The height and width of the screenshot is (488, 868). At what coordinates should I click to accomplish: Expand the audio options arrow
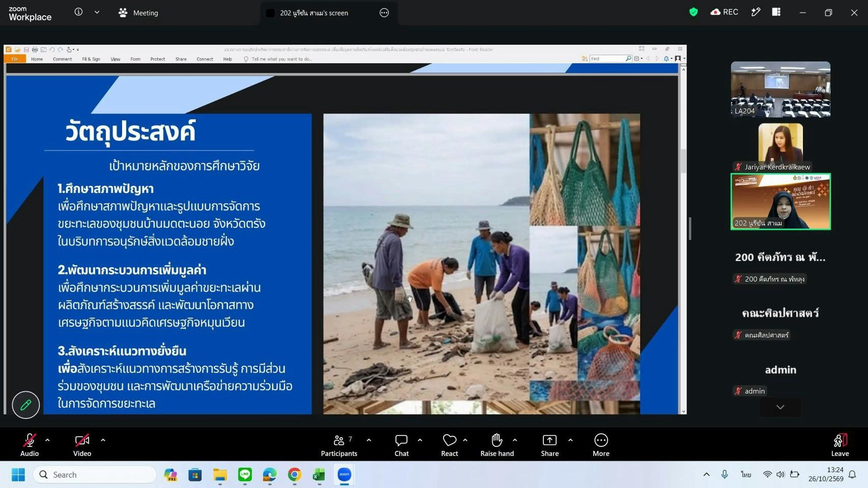[x=47, y=440]
